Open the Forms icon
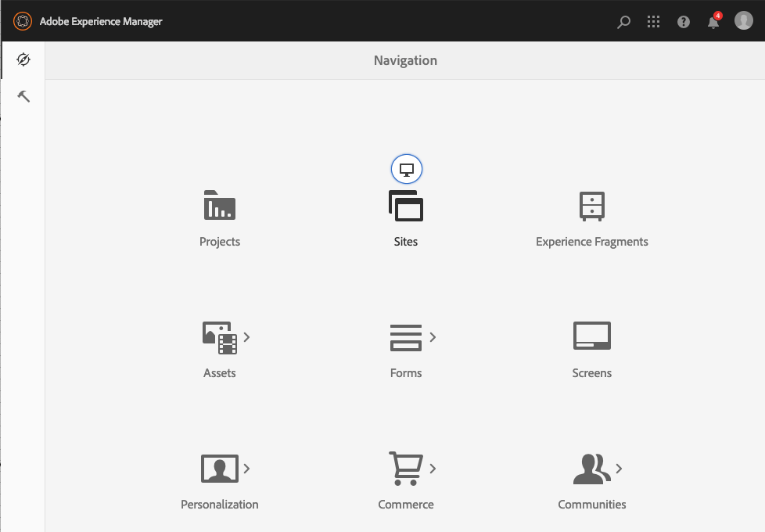The width and height of the screenshot is (765, 532). (x=405, y=336)
